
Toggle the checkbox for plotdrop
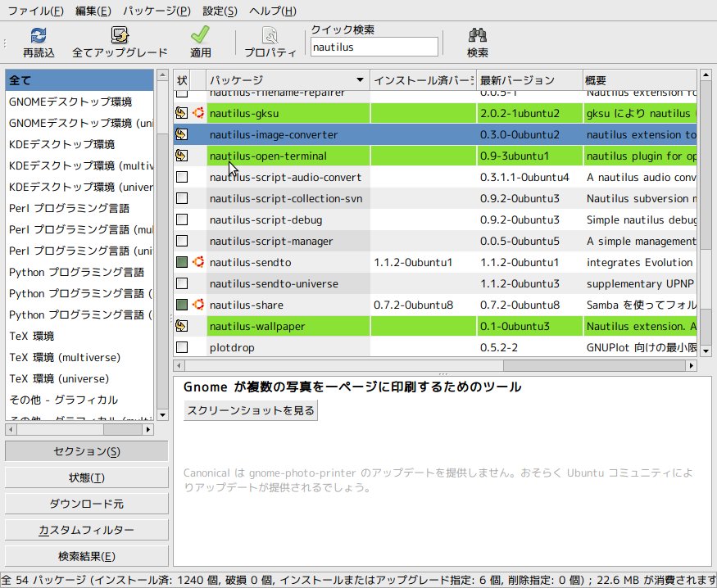[x=182, y=348]
